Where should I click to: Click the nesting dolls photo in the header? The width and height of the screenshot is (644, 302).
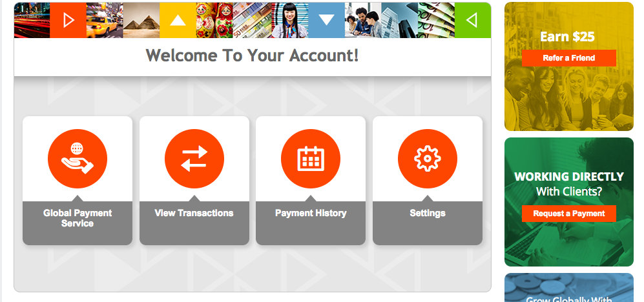[x=214, y=20]
